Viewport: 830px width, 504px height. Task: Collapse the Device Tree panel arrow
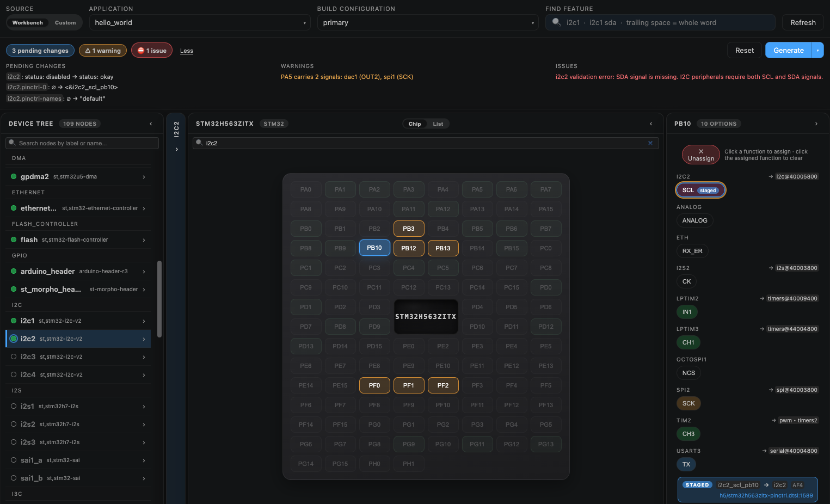pyautogui.click(x=151, y=124)
